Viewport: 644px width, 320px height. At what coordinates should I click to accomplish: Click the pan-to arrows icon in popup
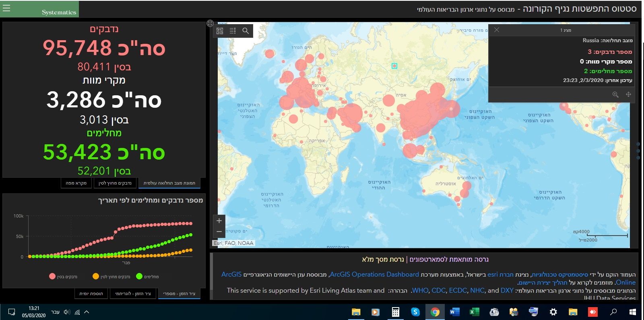(x=628, y=94)
